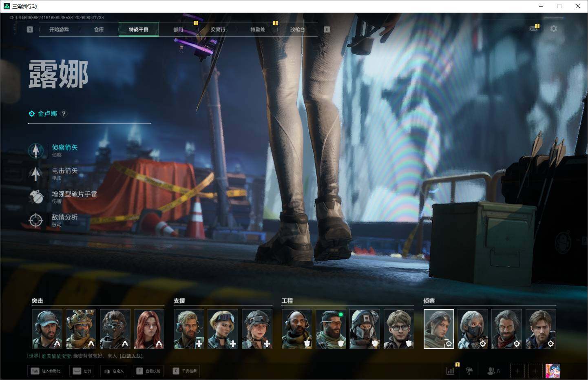Select the red-haired assault operator
The height and width of the screenshot is (380, 588).
click(149, 329)
